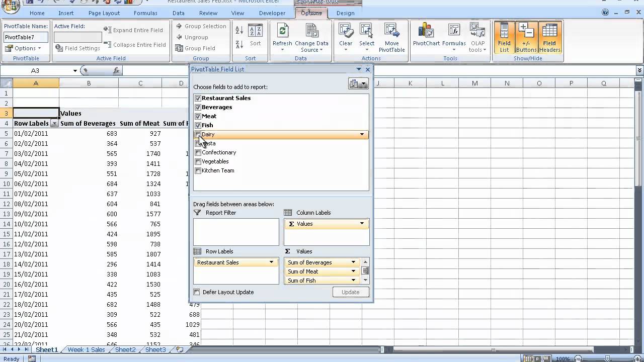
Task: Uncheck the Beverages field
Action: [x=198, y=107]
